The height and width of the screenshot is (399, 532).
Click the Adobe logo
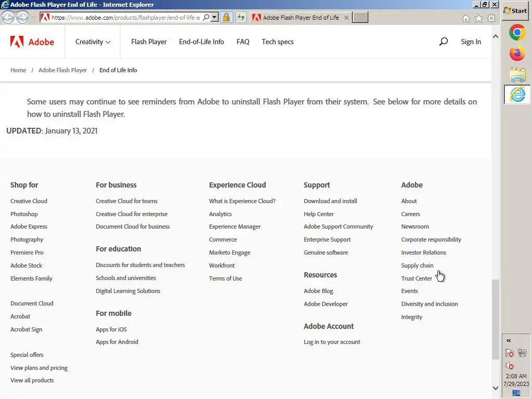pos(32,42)
